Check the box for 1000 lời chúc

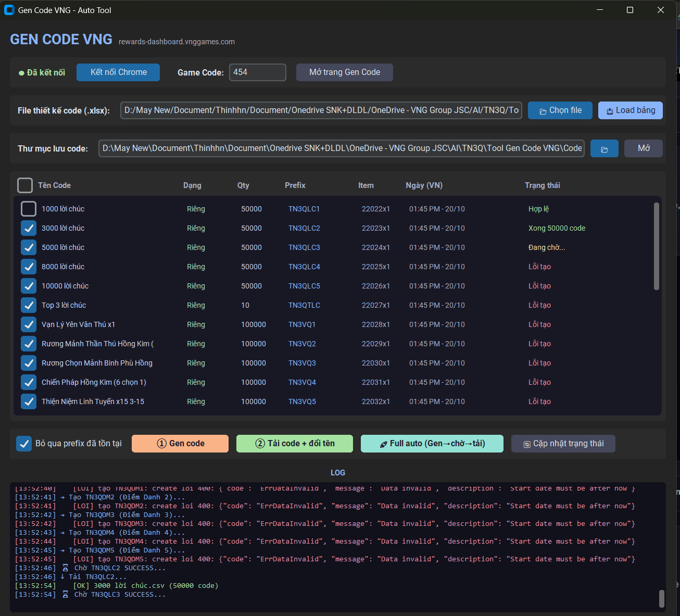click(29, 209)
